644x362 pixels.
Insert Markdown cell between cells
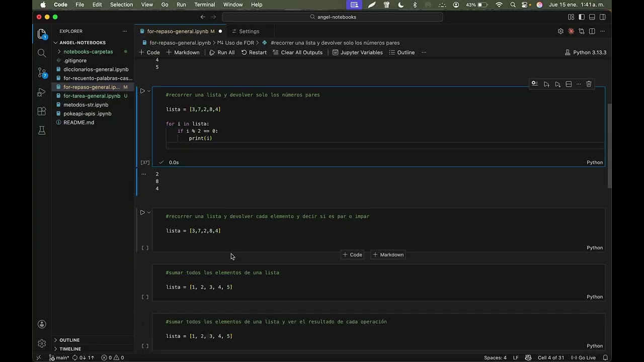point(388,255)
